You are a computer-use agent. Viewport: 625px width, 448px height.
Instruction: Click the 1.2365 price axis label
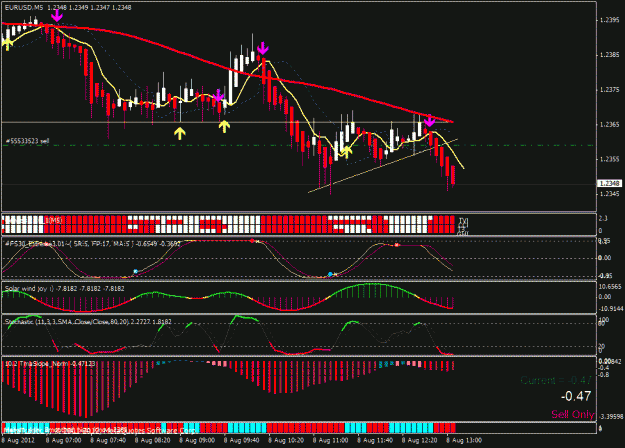(x=610, y=125)
